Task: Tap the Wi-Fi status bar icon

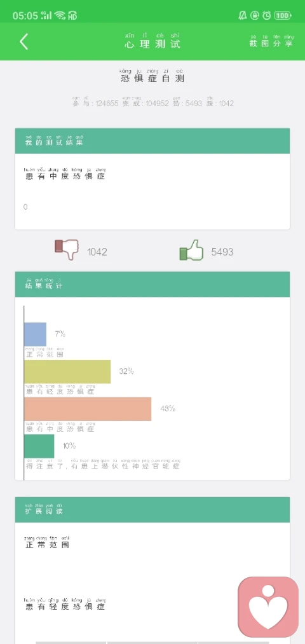Action: (60, 16)
